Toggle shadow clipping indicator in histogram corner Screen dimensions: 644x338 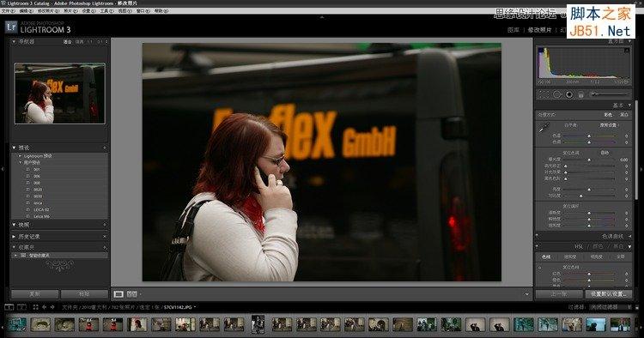click(x=540, y=50)
